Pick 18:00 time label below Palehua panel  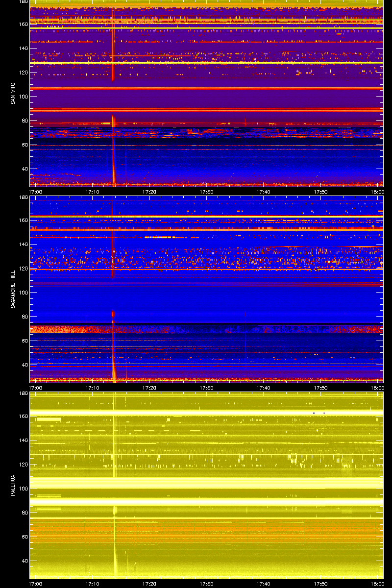[x=377, y=584]
